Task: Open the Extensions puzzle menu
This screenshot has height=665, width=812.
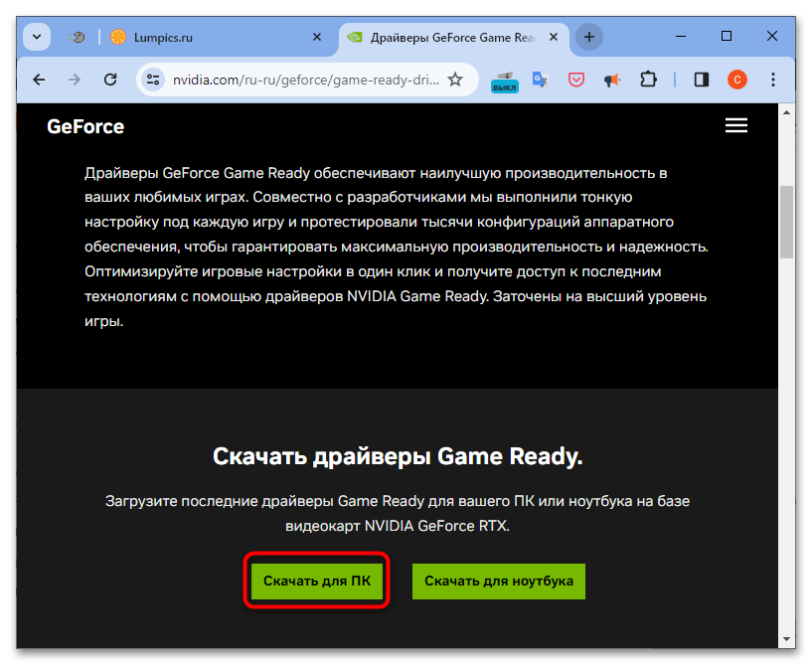Action: coord(648,80)
